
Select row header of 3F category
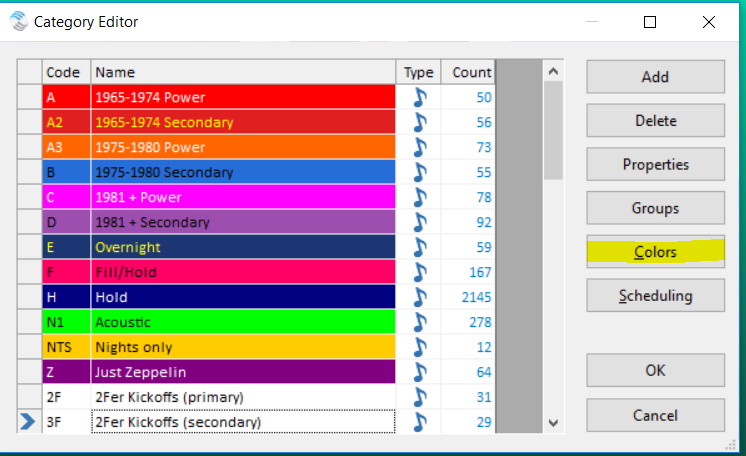(x=29, y=422)
